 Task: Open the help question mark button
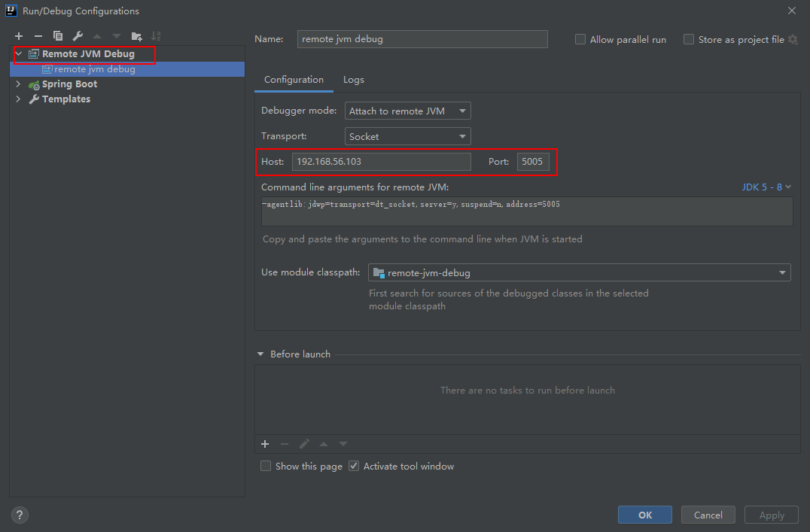pos(20,515)
